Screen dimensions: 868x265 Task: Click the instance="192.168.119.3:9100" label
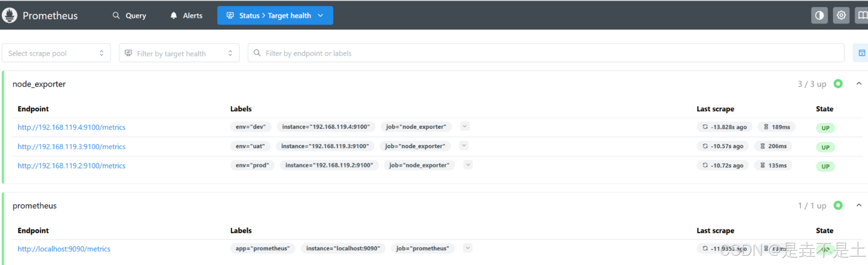click(x=325, y=146)
